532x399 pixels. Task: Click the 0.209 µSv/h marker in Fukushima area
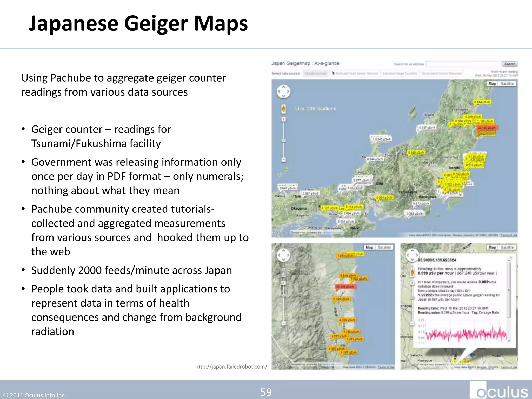(x=473, y=117)
